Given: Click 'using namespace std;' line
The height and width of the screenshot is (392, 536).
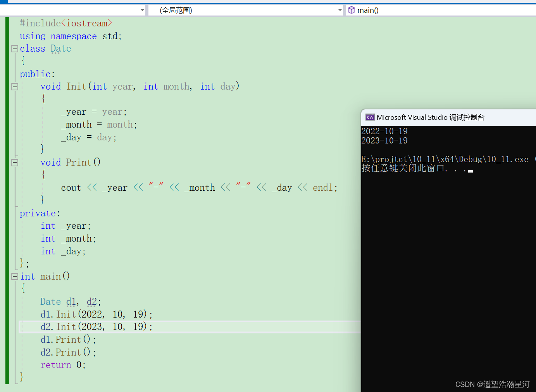Looking at the screenshot, I should [x=71, y=36].
